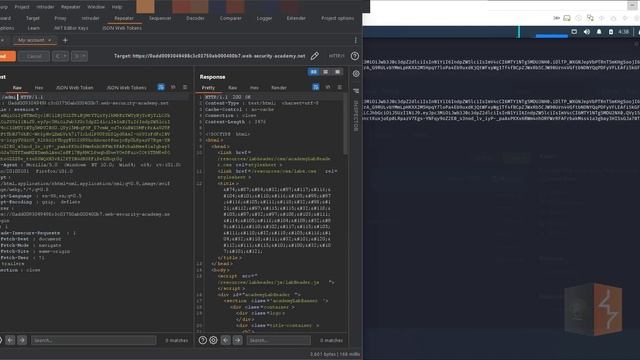640x360 pixels.
Task: Open the Request editor hamburger options menu
Action: coord(185,87)
